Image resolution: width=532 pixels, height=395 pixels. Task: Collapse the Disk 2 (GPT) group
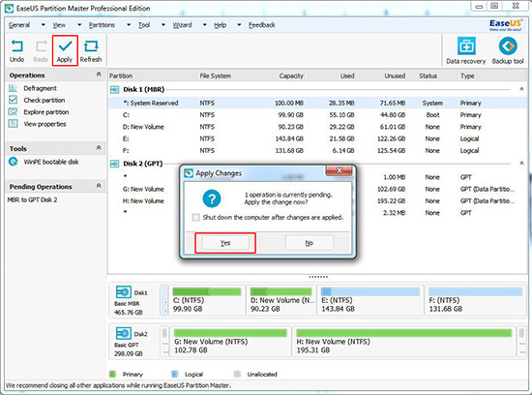point(521,164)
